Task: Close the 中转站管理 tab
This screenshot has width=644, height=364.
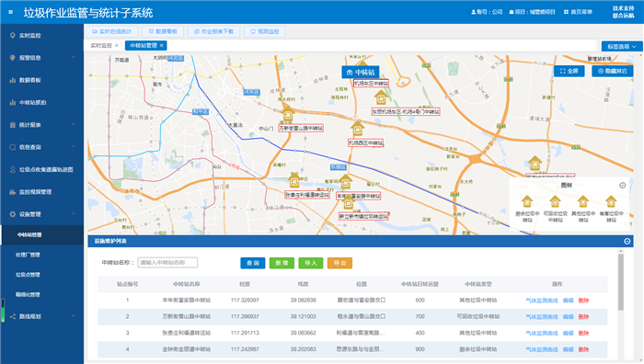Action: [162, 46]
